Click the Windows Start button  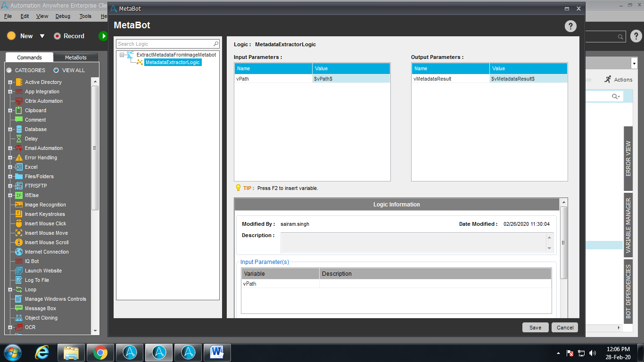point(12,353)
